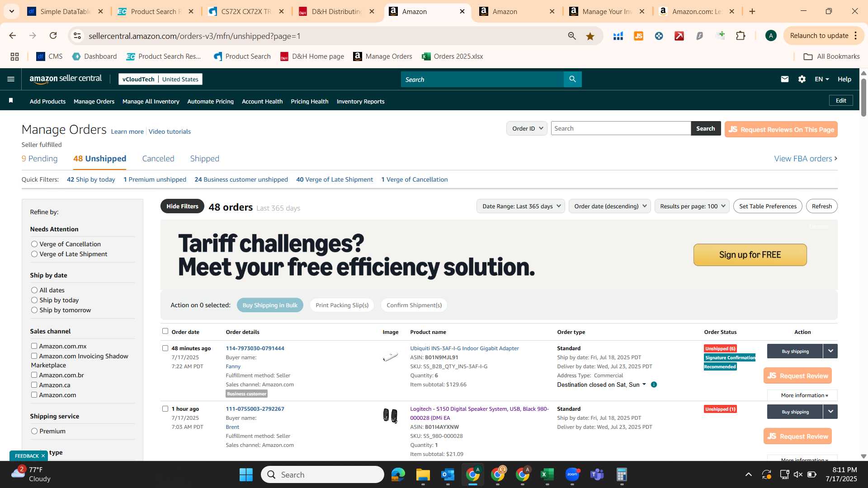Open the Seller Central hamburger menu

(x=11, y=79)
